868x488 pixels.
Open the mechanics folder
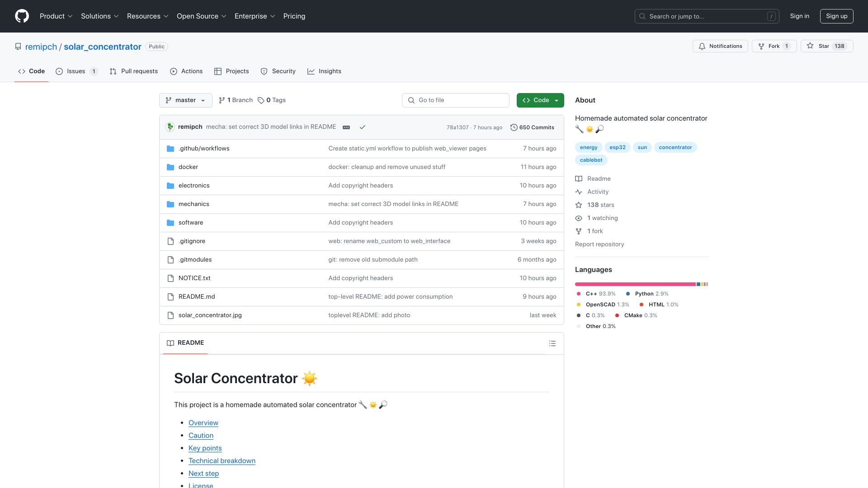pos(194,204)
